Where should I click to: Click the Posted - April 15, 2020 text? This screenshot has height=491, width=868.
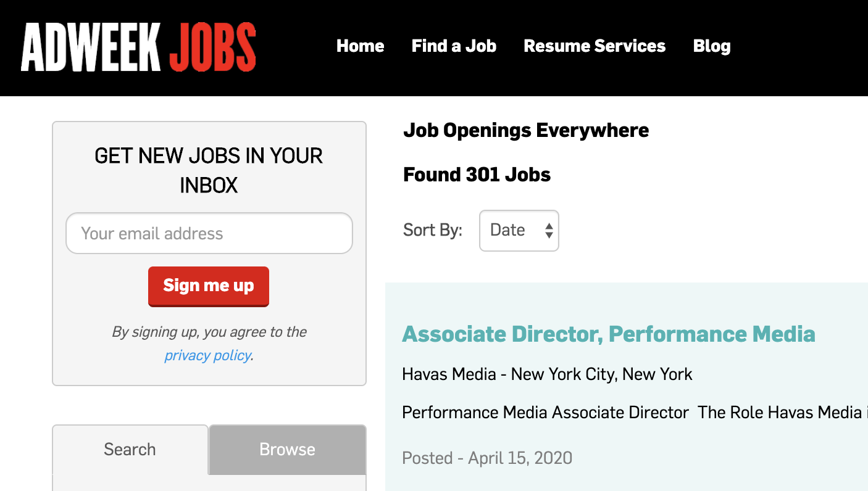(x=487, y=458)
